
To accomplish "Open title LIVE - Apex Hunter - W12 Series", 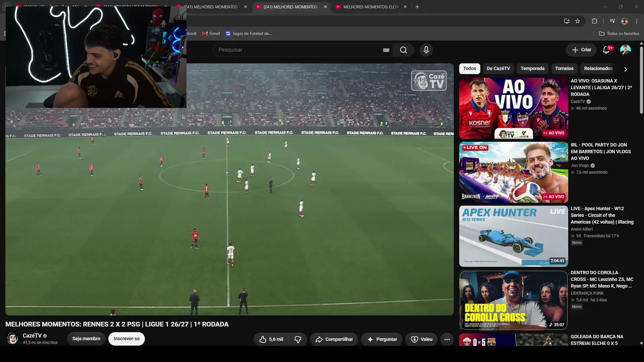I will pyautogui.click(x=602, y=215).
